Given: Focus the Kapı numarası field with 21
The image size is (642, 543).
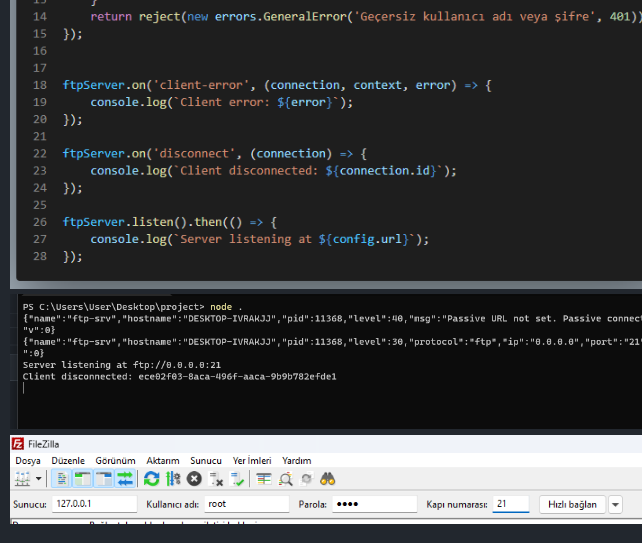Looking at the screenshot, I should click(x=511, y=504).
